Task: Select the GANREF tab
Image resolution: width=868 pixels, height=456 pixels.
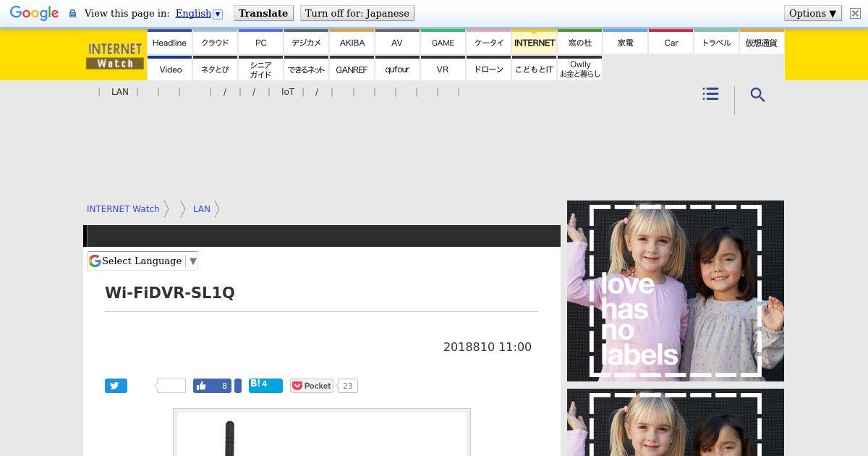Action: (x=352, y=69)
